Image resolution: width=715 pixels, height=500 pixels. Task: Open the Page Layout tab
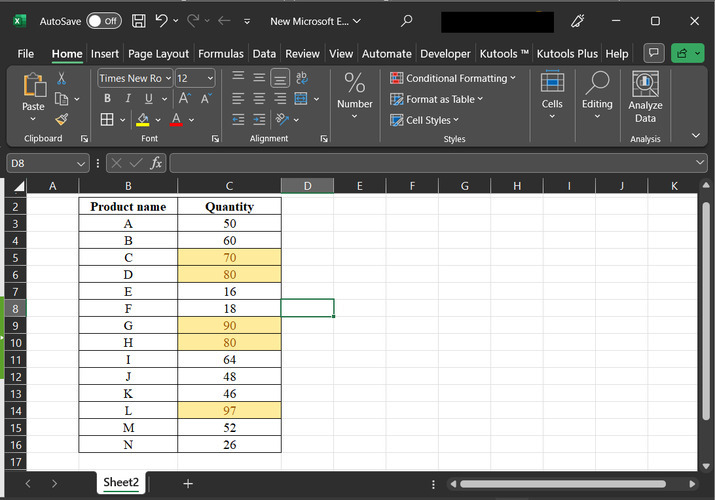point(158,54)
